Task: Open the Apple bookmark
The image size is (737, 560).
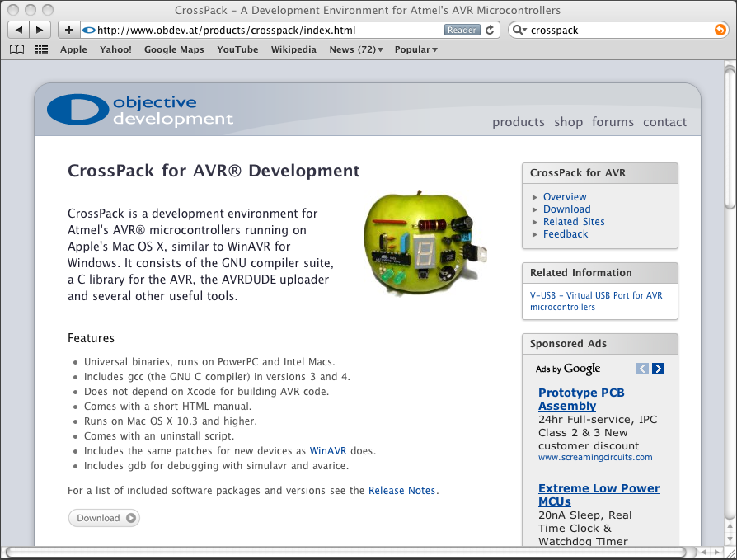Action: tap(73, 49)
